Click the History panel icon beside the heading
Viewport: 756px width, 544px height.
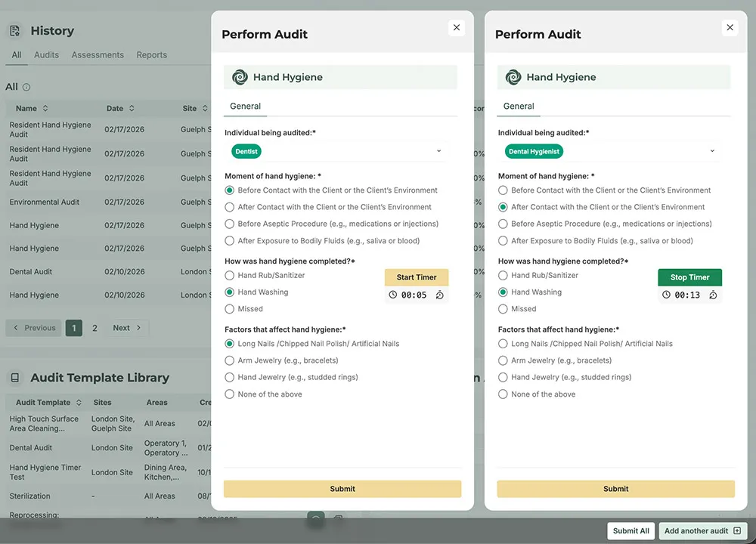pyautogui.click(x=14, y=30)
